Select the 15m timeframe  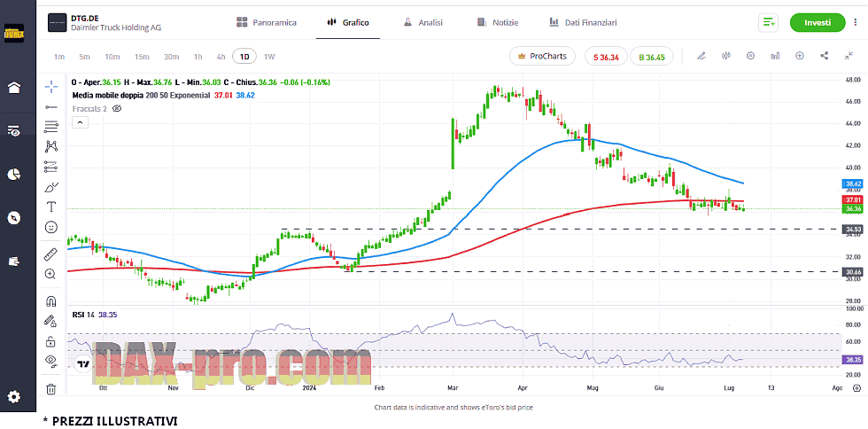[x=142, y=57]
